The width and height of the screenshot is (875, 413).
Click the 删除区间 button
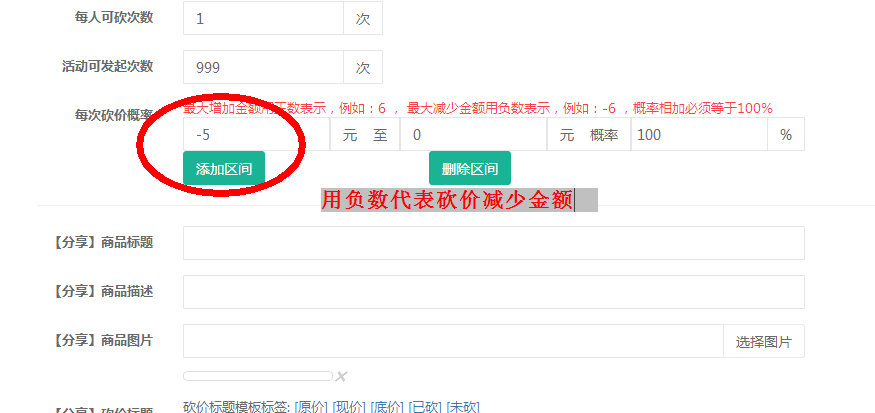click(469, 169)
